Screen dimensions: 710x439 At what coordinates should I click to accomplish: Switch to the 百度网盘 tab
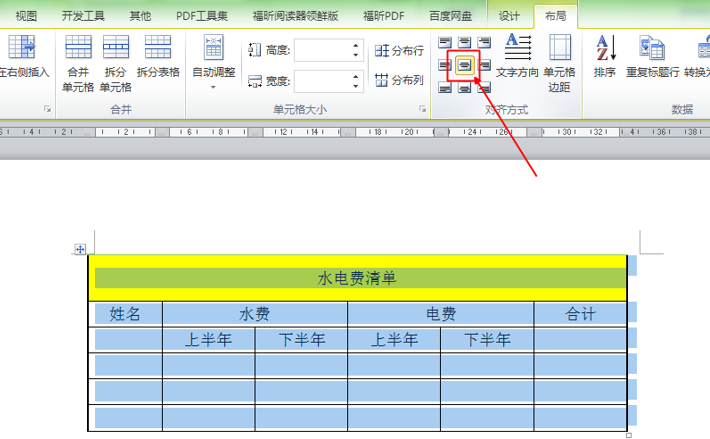tap(451, 16)
